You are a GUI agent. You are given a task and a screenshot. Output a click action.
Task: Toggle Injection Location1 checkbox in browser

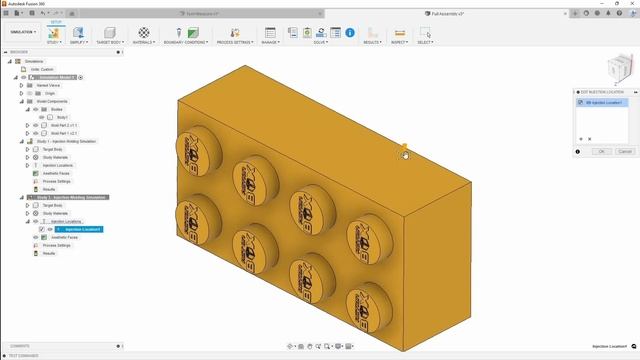coord(42,229)
